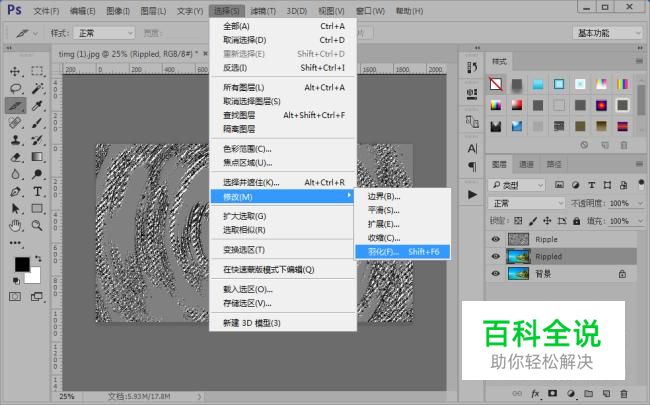Choose 存储选区(V)... menu item
650x405 pixels.
(x=283, y=303)
